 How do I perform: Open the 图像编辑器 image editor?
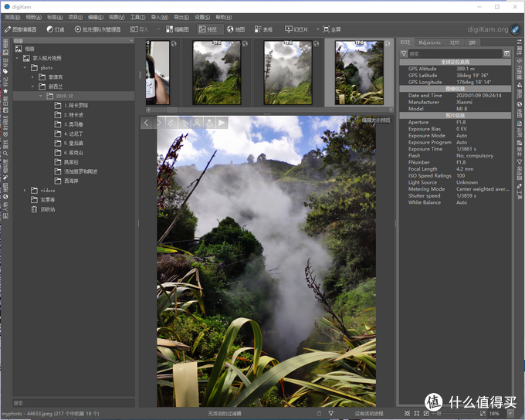tap(20, 29)
